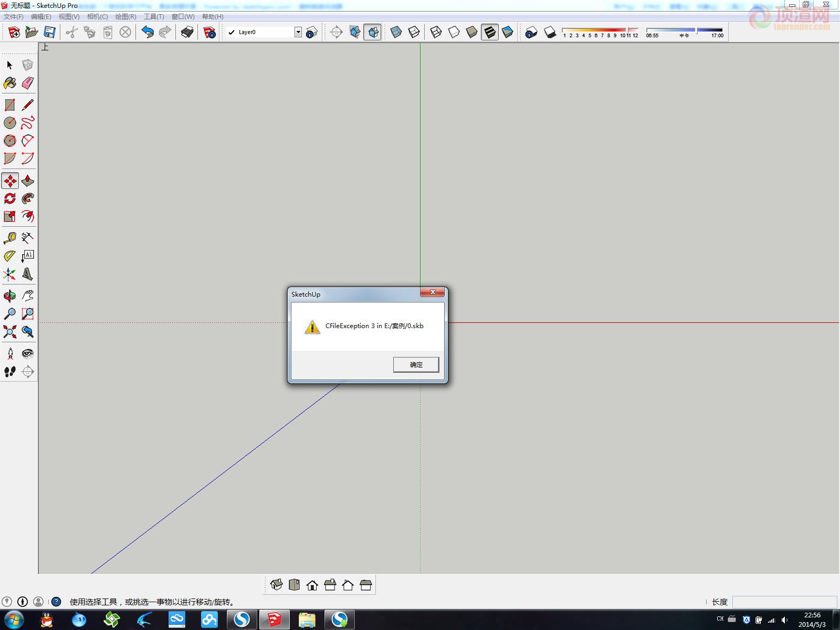Switch to Shaded face style
Viewport: 840px width, 630px height.
[471, 33]
